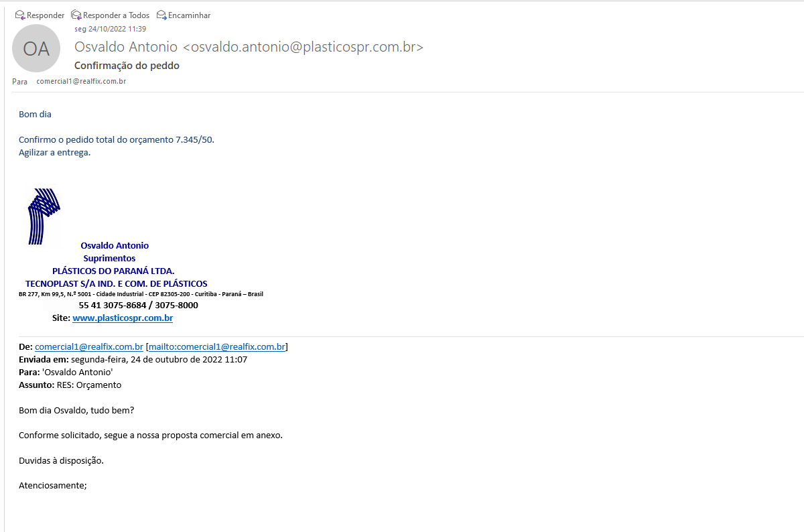Screen dimensions: 804x532
Task: Open the OA sender avatar circle
Action: [x=36, y=48]
